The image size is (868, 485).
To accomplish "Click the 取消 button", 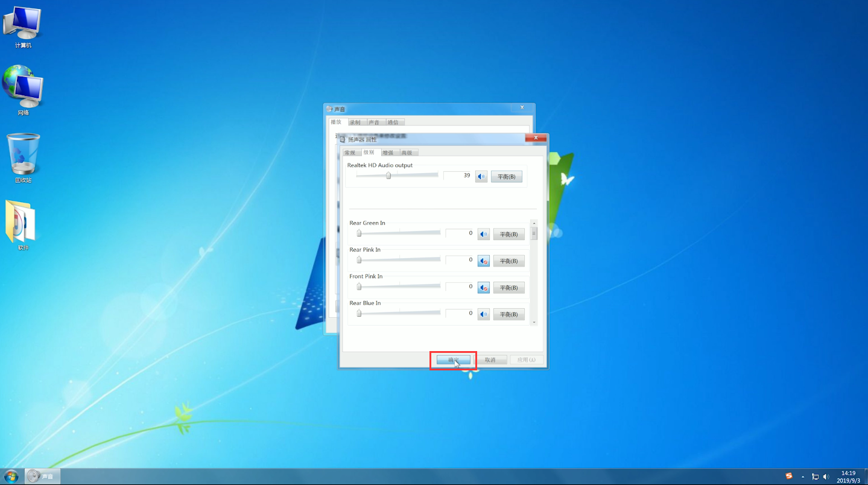I will (x=490, y=360).
